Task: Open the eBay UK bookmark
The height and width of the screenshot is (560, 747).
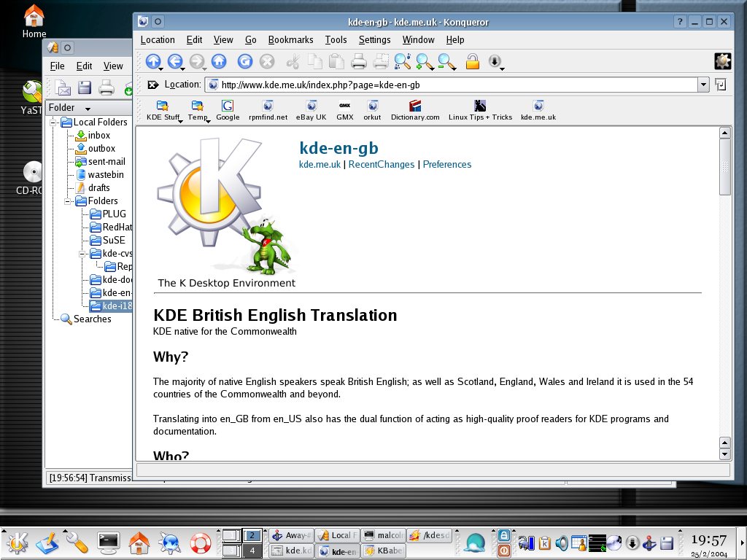Action: pyautogui.click(x=311, y=111)
